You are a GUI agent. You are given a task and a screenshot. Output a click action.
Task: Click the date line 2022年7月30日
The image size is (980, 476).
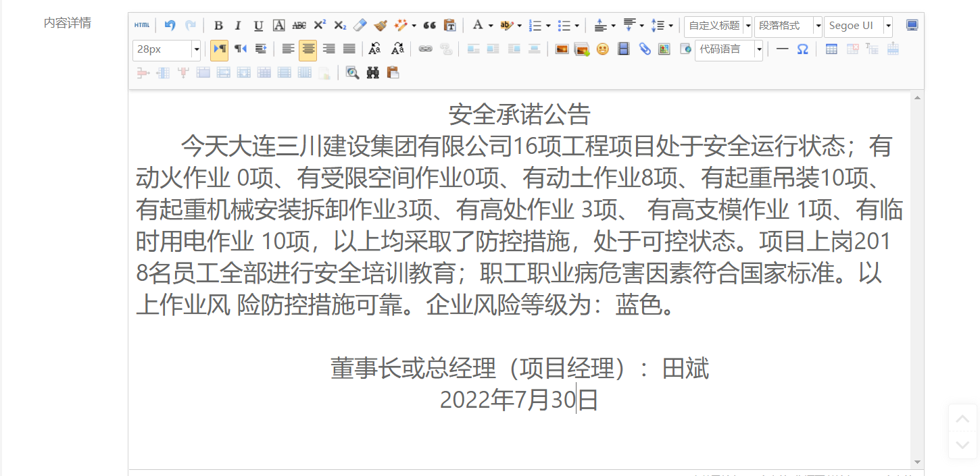pos(519,400)
